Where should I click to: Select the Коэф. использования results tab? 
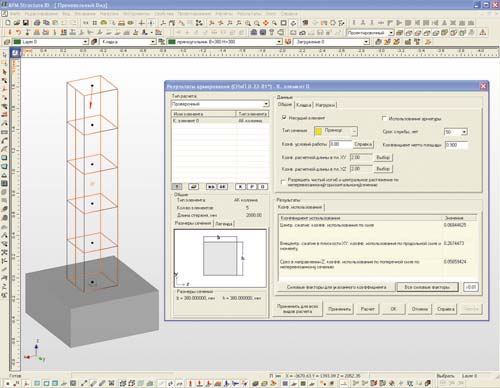pos(300,207)
